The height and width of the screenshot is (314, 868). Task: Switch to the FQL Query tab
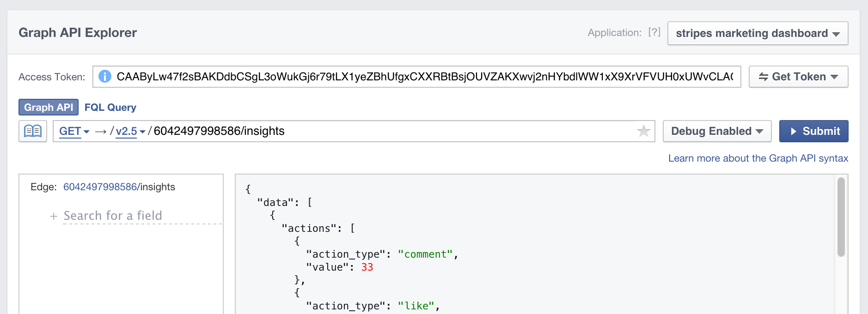point(110,107)
